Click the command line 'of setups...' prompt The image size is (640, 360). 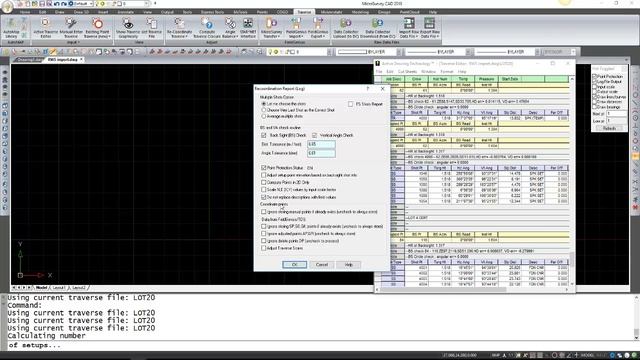pos(35,345)
